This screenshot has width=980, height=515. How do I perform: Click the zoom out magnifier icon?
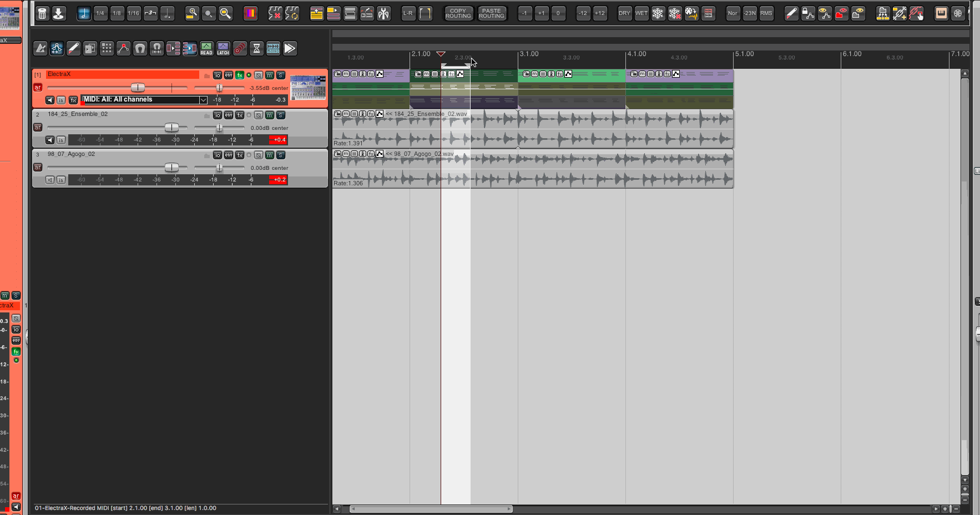click(x=209, y=13)
